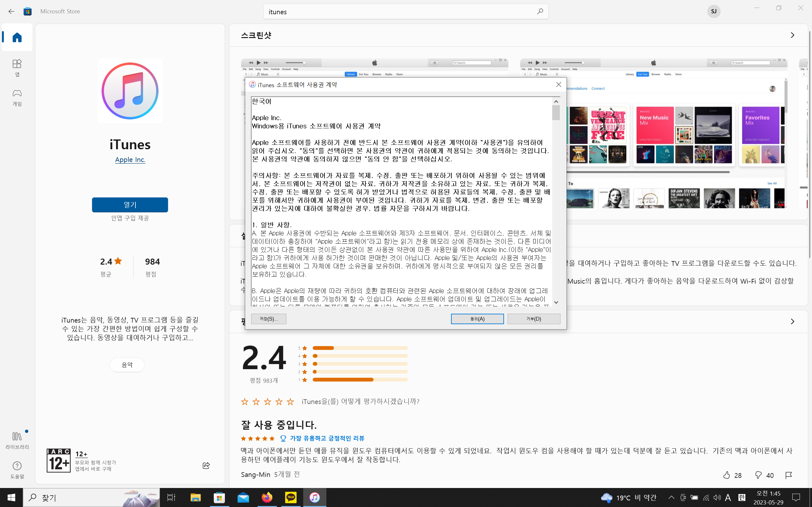This screenshot has width=812, height=507.
Task: Click the thumbs-up icon on review
Action: pyautogui.click(x=726, y=475)
